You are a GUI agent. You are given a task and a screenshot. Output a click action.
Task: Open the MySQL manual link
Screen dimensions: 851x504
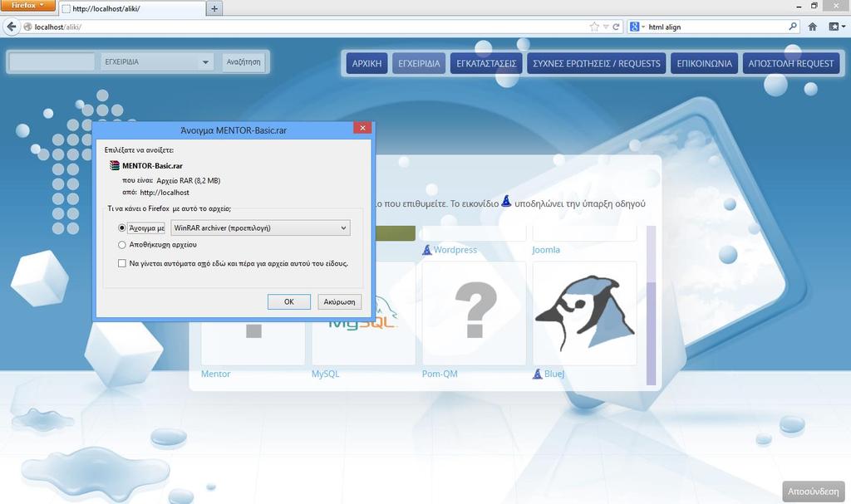tap(325, 374)
